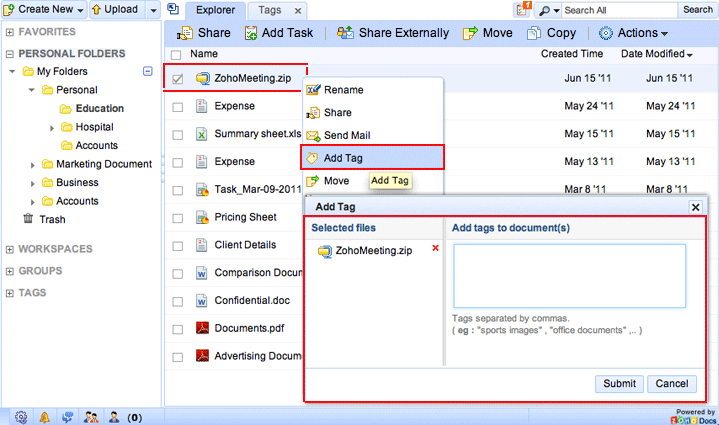Close the Add Tag dialog
719x425 pixels.
pos(695,207)
